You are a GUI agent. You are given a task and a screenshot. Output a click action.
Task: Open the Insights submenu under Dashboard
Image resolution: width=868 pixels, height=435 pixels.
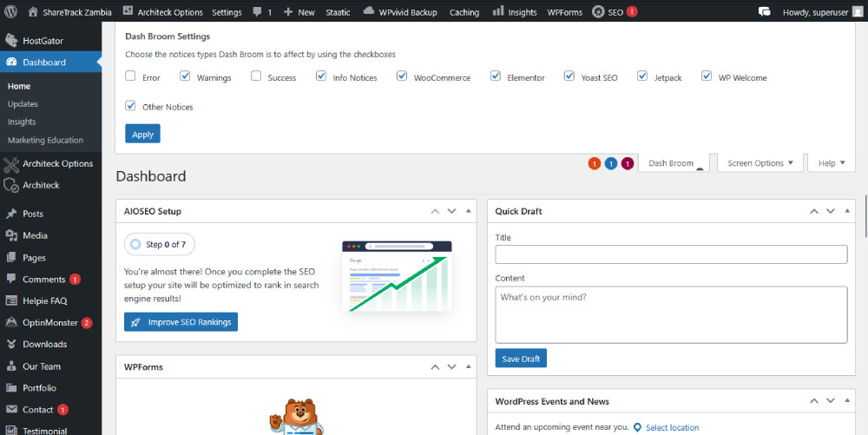(22, 122)
